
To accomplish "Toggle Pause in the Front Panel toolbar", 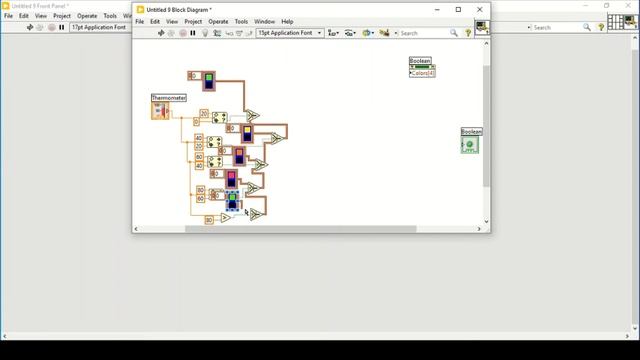I will [62, 27].
